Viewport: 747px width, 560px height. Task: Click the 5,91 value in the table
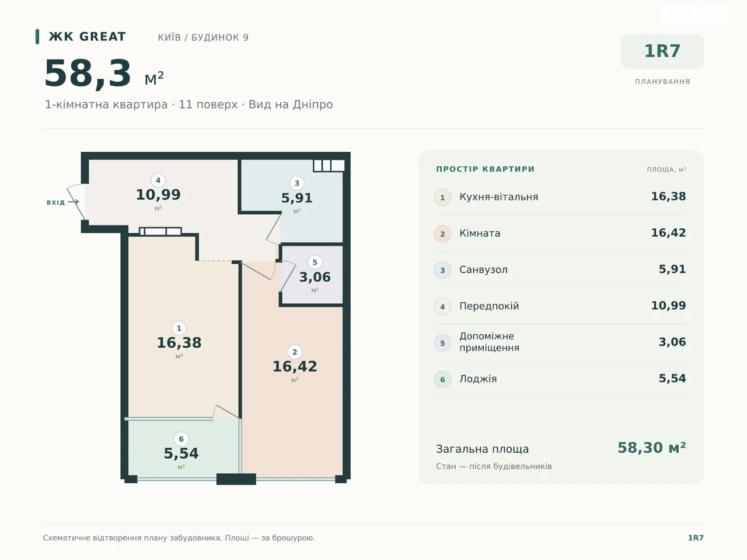pos(672,269)
